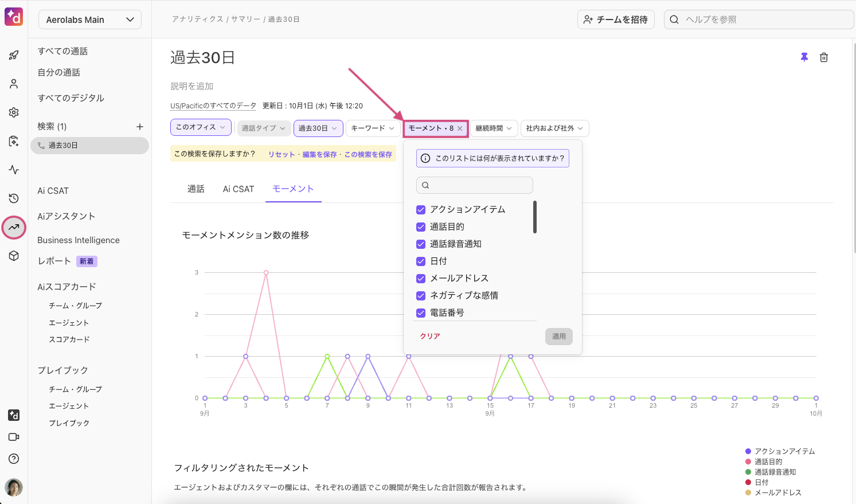
Task: Open the 継続時間 filter dropdown
Action: [x=494, y=128]
